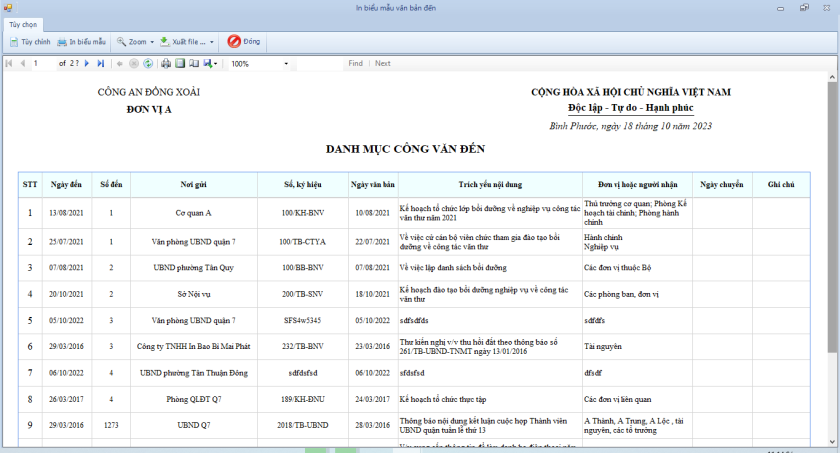Open the 100% zoom level combo box
The width and height of the screenshot is (840, 453).
260,64
